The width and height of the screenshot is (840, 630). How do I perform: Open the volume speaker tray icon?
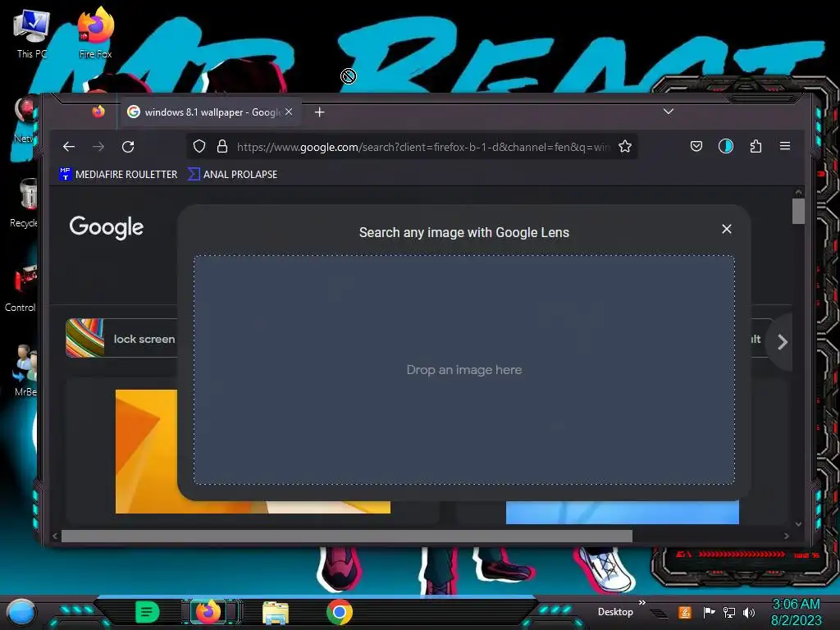749,612
